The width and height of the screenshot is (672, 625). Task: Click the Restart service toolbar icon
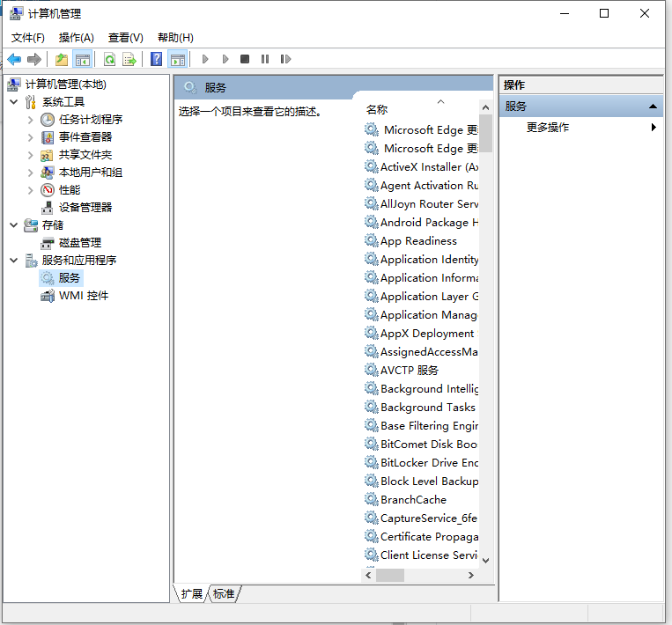coord(285,59)
